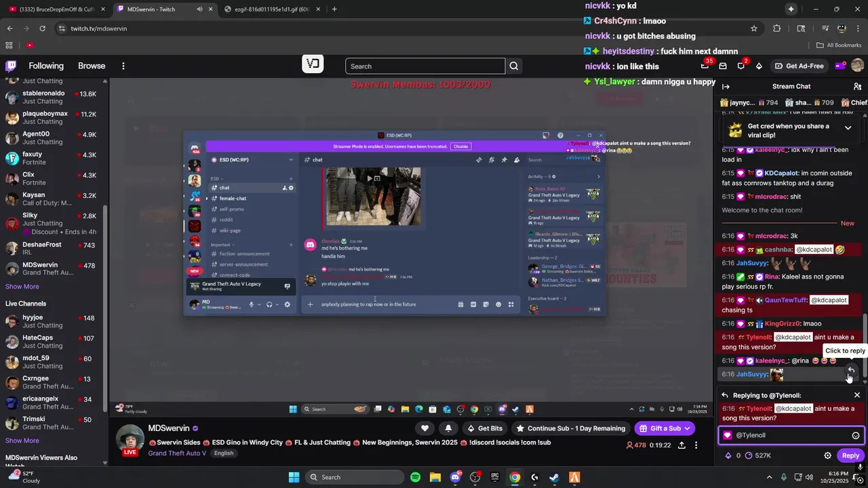Toggle notifications bell for MDSwervin

(448, 428)
